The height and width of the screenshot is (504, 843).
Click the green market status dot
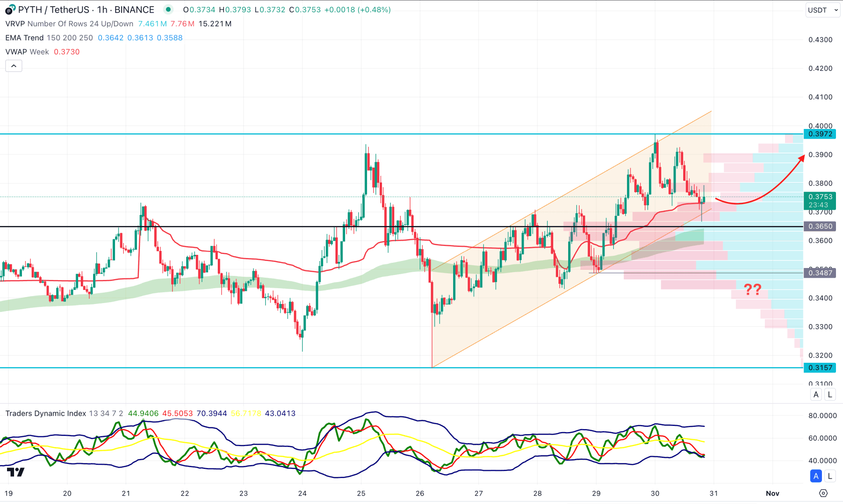coord(168,9)
